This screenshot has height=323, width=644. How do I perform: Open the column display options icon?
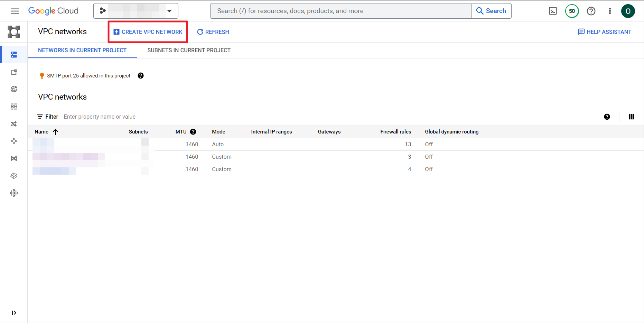pyautogui.click(x=631, y=117)
